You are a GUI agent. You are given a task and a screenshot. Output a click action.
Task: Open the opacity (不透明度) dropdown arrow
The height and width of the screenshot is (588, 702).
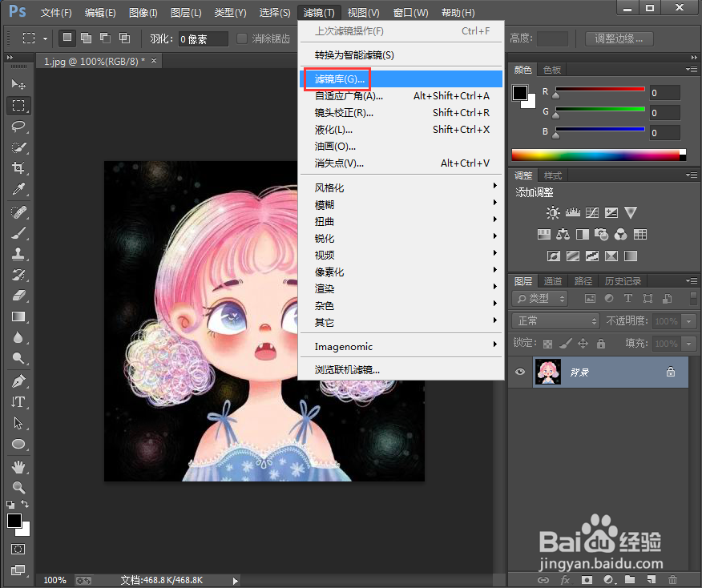tap(688, 321)
